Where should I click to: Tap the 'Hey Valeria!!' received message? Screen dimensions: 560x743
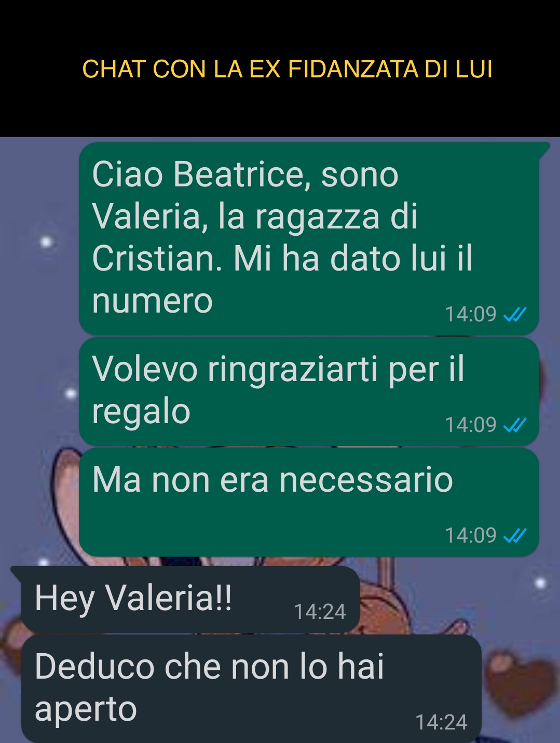[190, 599]
